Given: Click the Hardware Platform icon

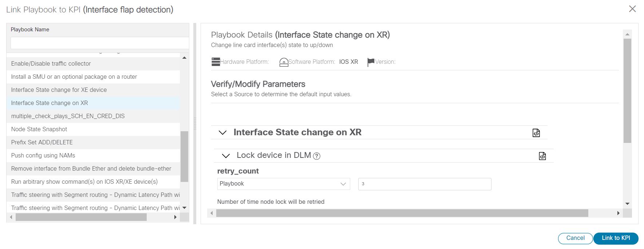Looking at the screenshot, I should click(216, 62).
